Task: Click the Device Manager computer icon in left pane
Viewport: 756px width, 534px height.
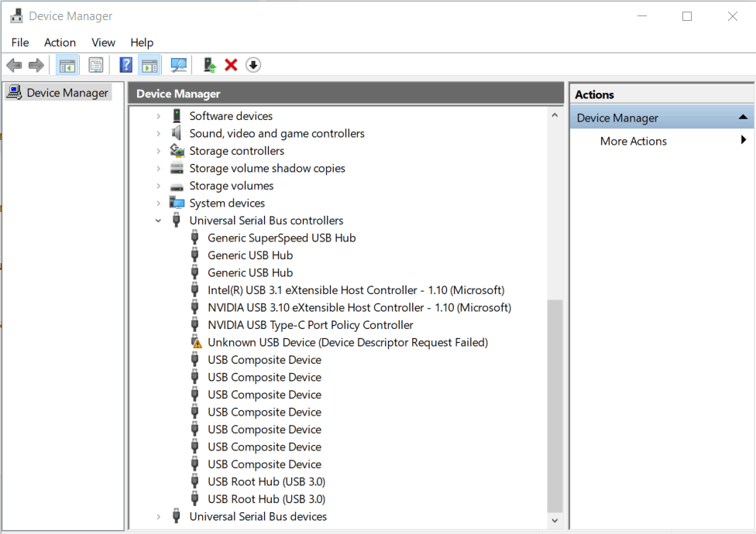Action: pyautogui.click(x=14, y=92)
